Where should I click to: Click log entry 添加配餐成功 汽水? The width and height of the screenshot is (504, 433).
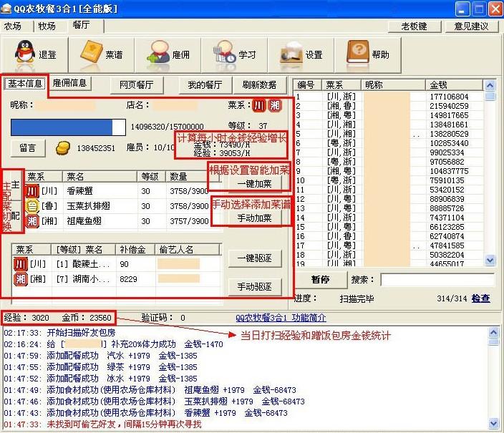point(101,356)
